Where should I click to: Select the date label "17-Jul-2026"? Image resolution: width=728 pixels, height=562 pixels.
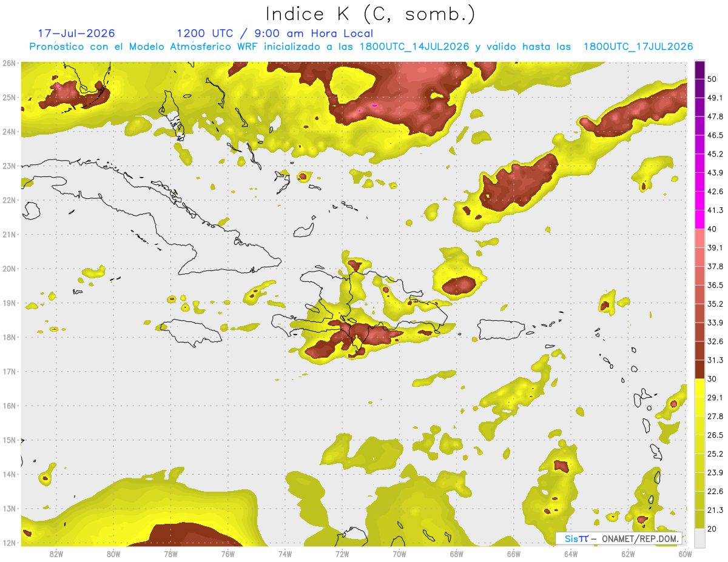(x=76, y=33)
